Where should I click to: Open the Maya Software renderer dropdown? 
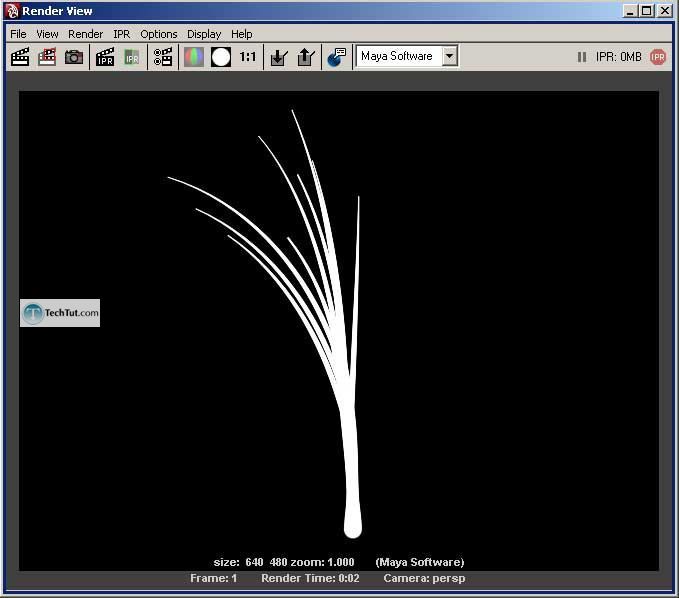coord(449,56)
